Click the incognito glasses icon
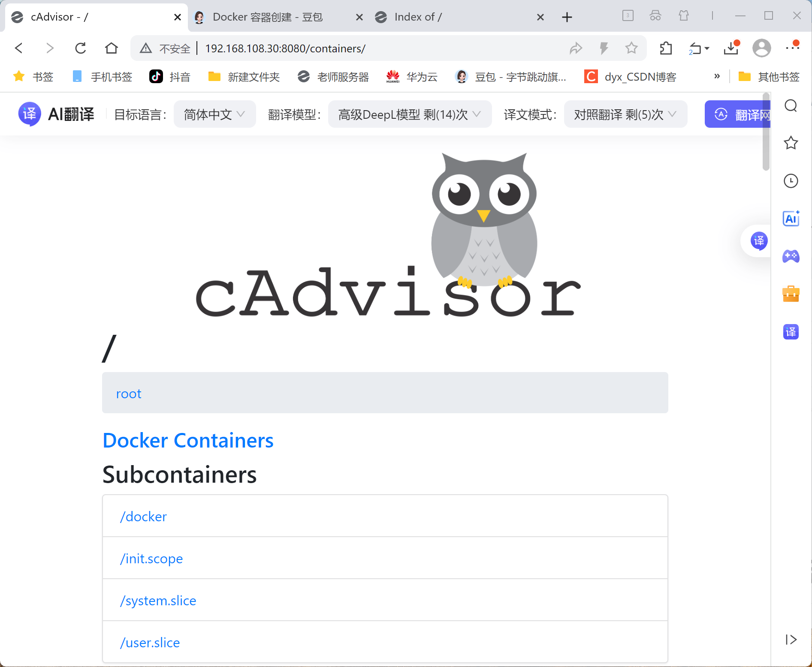This screenshot has width=812, height=667. [655, 16]
